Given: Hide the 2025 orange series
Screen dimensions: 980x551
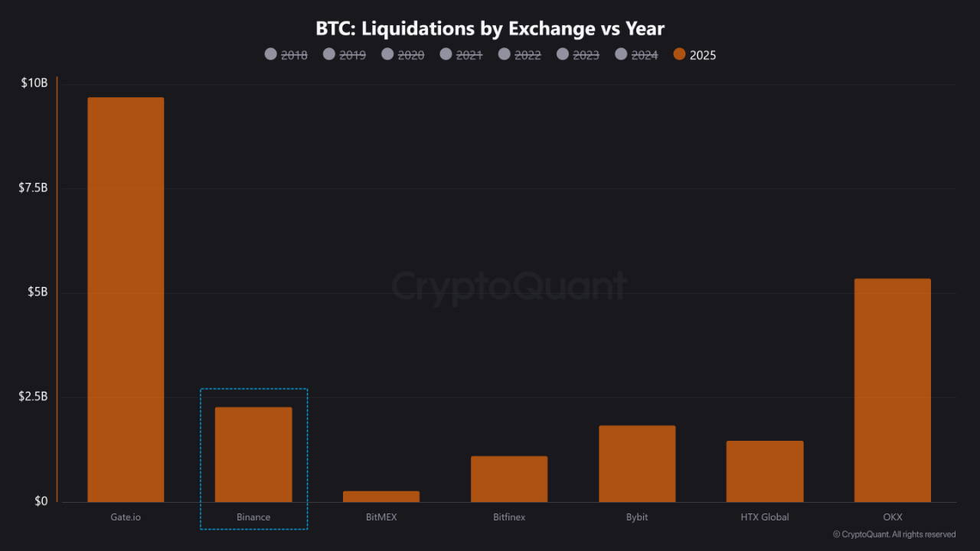Looking at the screenshot, I should click(694, 54).
